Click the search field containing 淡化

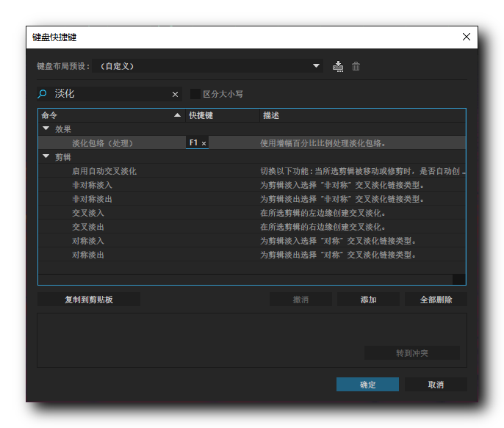[x=111, y=94]
